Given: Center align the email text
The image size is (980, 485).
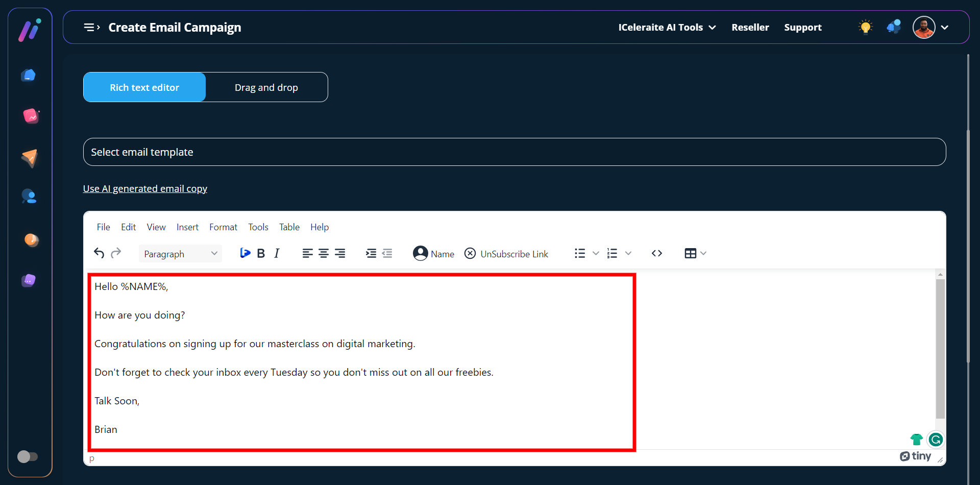Looking at the screenshot, I should coord(324,254).
